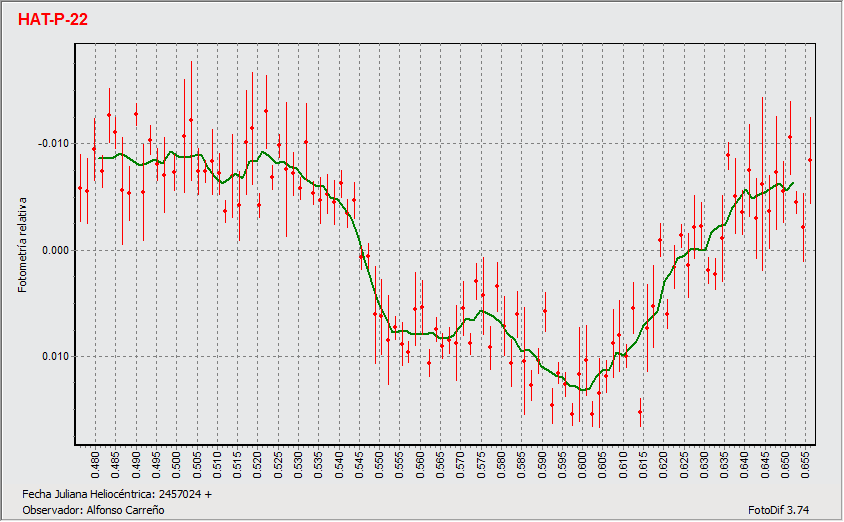Screen dimensions: 844x522
Task: Click the right end of the green curve
Action: coord(793,183)
